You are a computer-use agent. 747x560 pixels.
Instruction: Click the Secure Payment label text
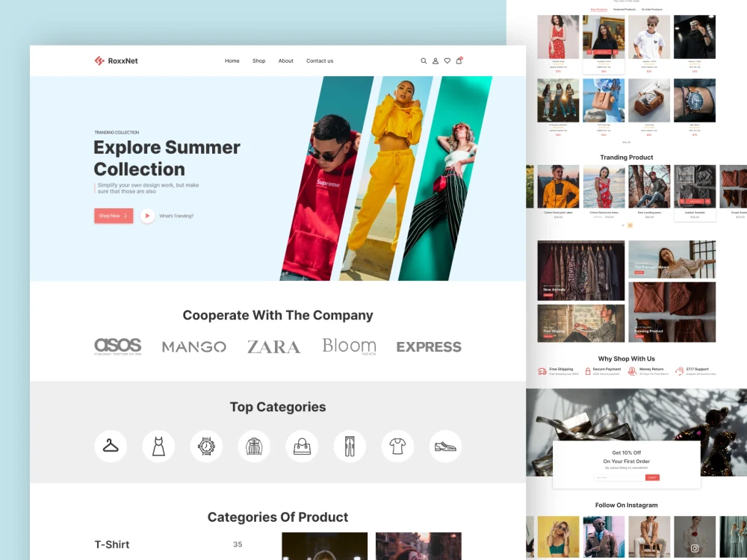click(607, 369)
